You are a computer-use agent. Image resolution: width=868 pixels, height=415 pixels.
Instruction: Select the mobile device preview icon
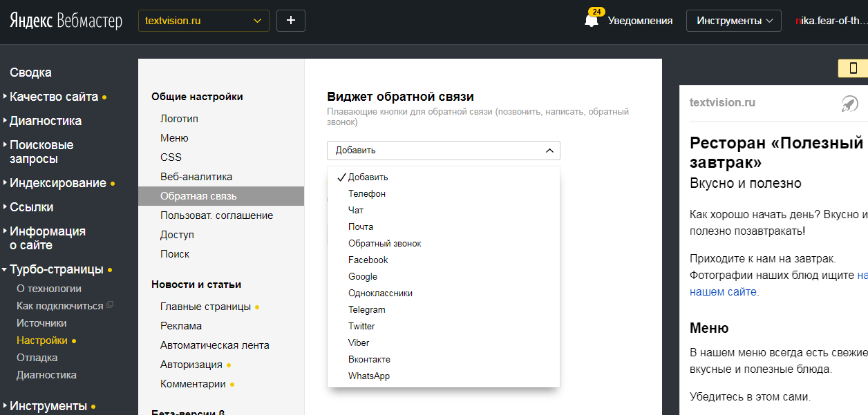853,68
